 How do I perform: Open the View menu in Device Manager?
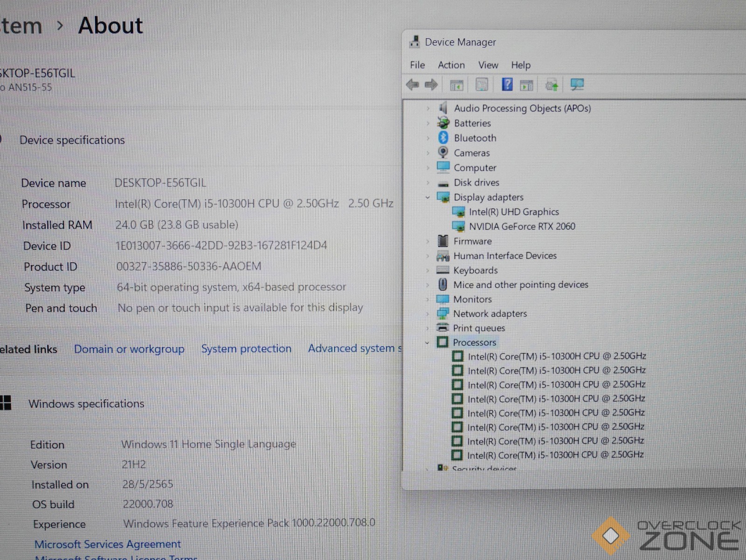pos(488,65)
